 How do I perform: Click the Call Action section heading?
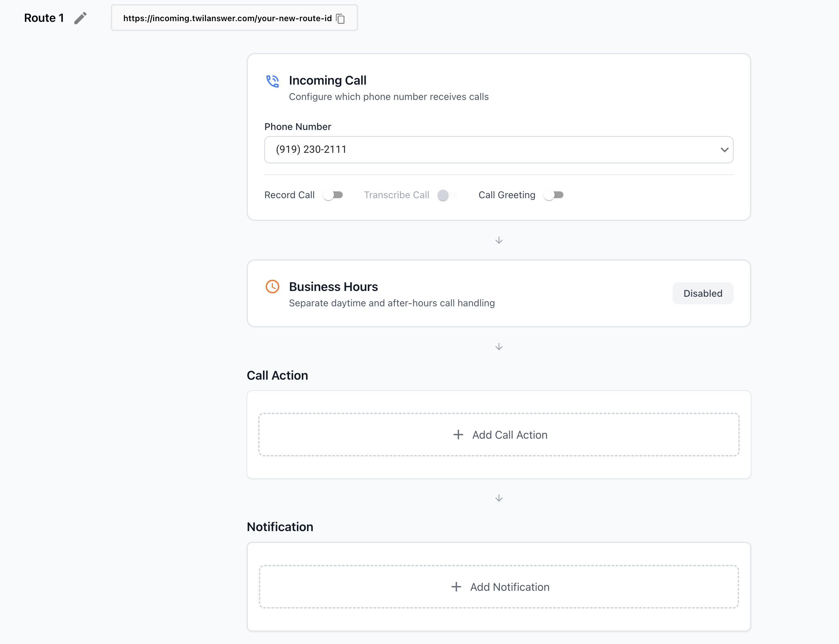point(278,376)
